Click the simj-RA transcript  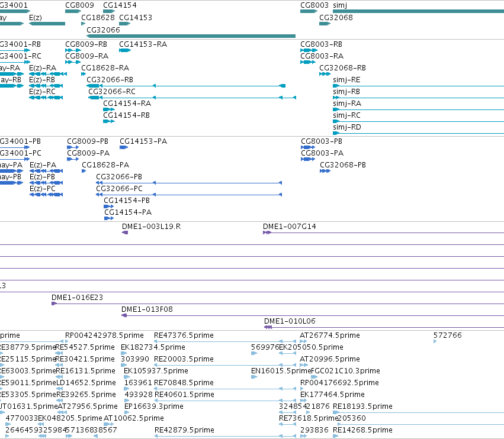coord(419,109)
